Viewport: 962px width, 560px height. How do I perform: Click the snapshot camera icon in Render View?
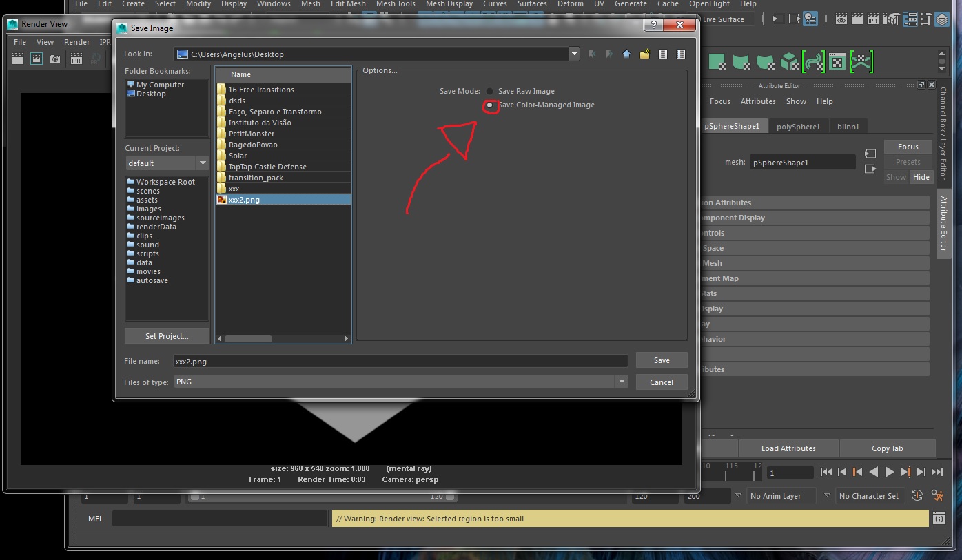(x=55, y=59)
